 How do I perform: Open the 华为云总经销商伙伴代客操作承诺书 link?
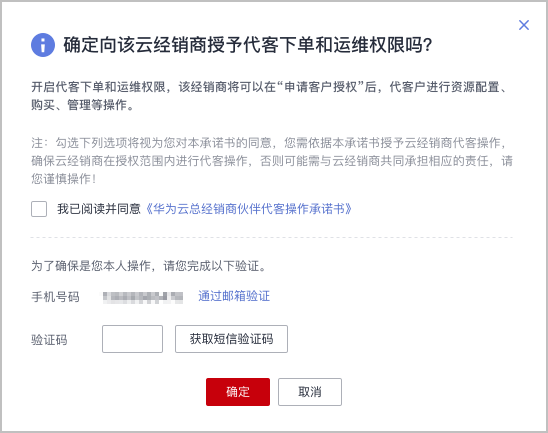click(248, 209)
